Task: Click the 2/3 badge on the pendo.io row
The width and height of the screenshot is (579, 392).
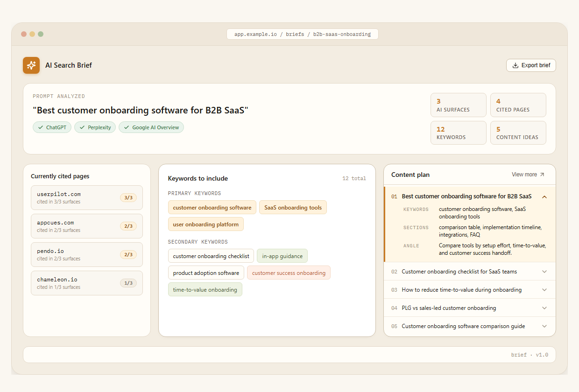Action: [128, 255]
